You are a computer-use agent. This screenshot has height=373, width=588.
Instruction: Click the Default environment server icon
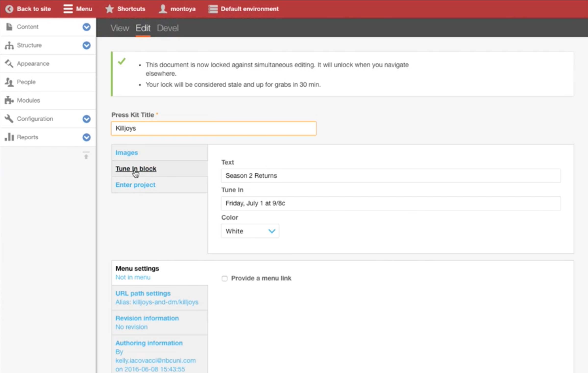coord(213,9)
